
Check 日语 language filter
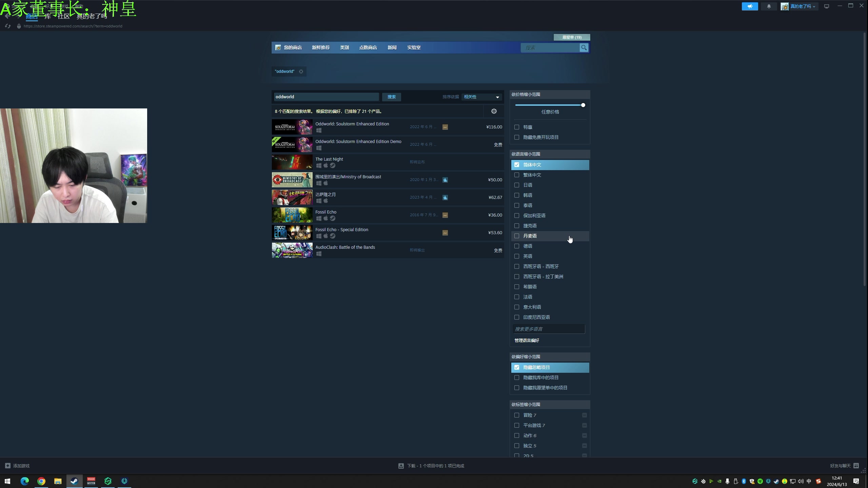click(517, 185)
